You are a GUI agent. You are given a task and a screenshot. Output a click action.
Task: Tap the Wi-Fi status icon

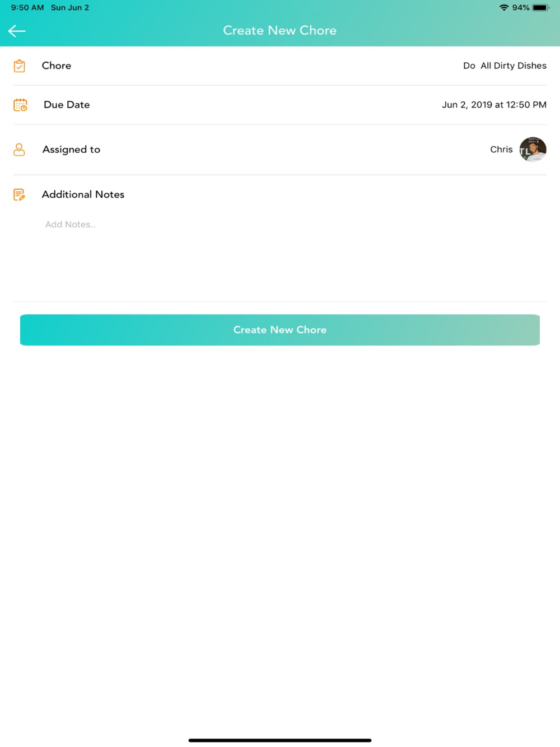click(x=504, y=8)
